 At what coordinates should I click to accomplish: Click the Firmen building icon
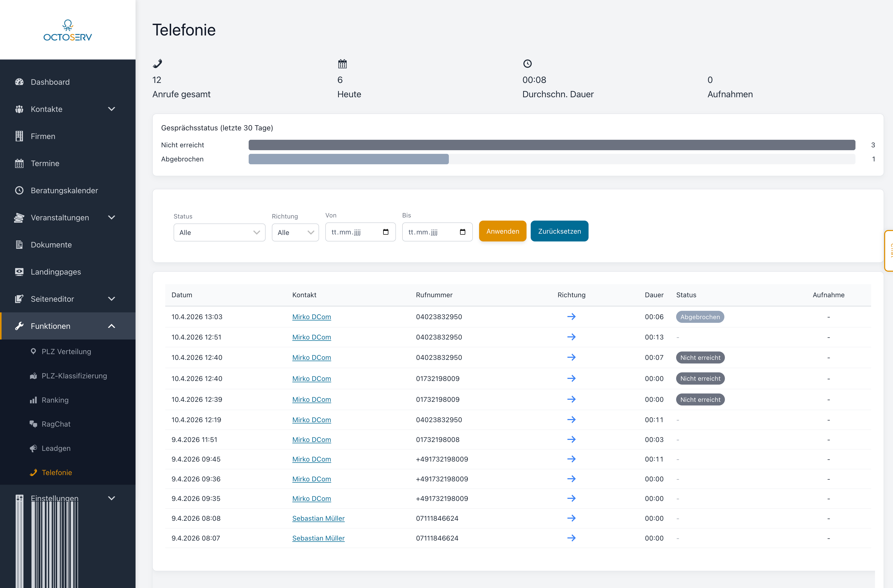tap(19, 136)
